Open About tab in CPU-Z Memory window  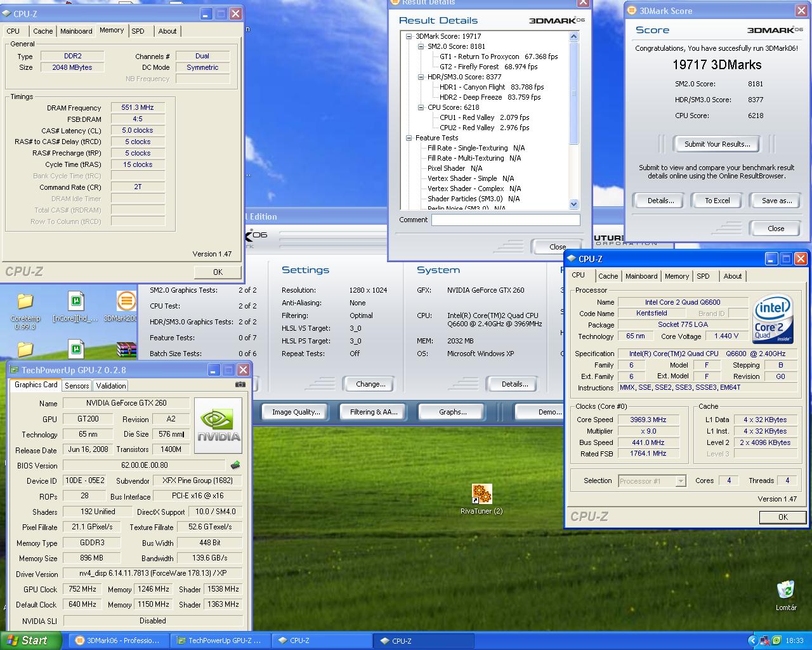click(x=167, y=31)
